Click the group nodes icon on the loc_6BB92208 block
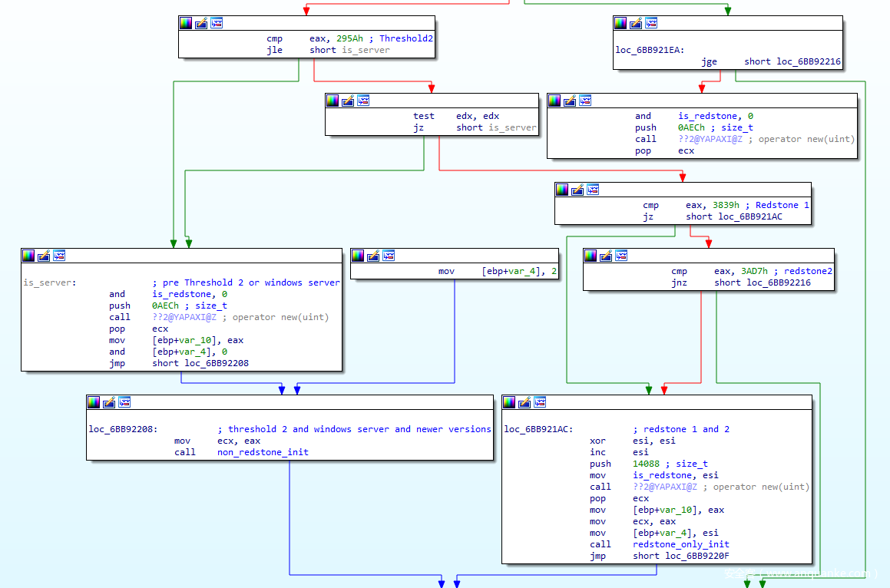The height and width of the screenshot is (588, 890). tap(124, 402)
